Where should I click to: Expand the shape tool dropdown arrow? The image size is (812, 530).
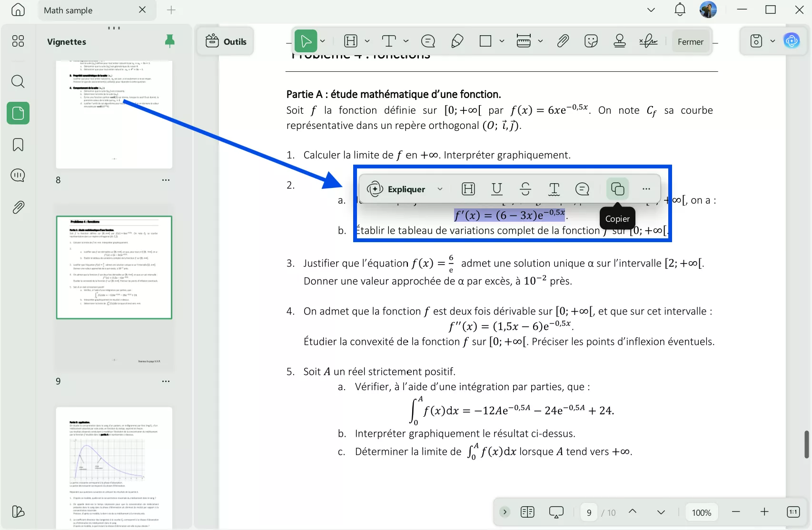click(502, 41)
